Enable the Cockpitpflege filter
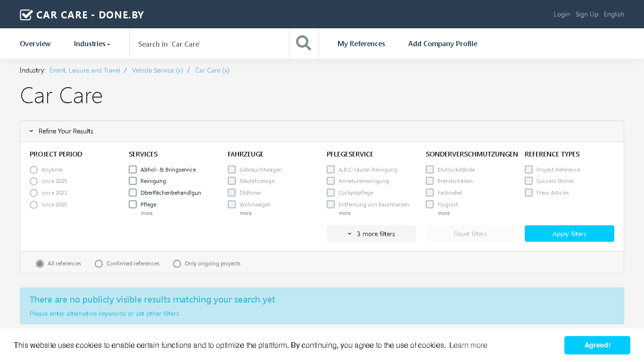This screenshot has height=362, width=644. tap(330, 192)
